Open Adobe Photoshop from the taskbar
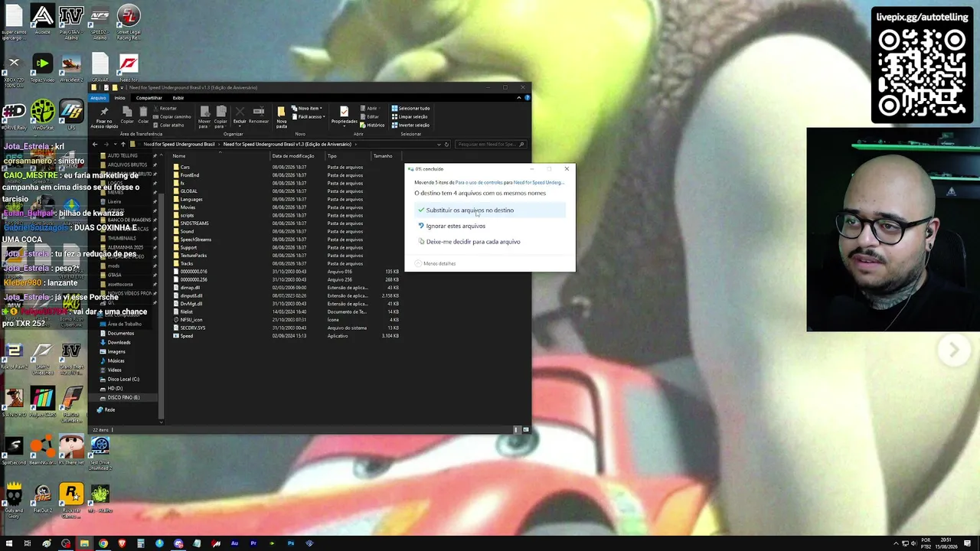Image resolution: width=980 pixels, height=551 pixels. (291, 543)
